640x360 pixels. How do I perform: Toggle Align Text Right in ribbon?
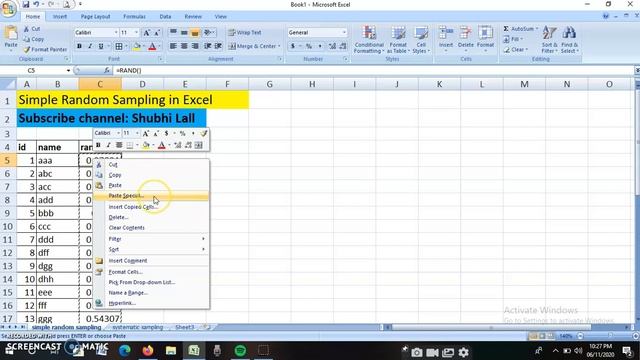point(195,46)
